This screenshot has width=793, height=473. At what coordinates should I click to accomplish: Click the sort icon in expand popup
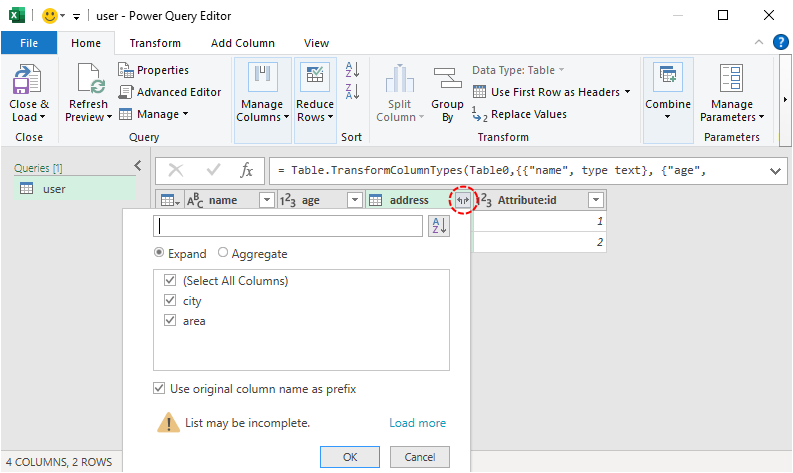[x=439, y=226]
